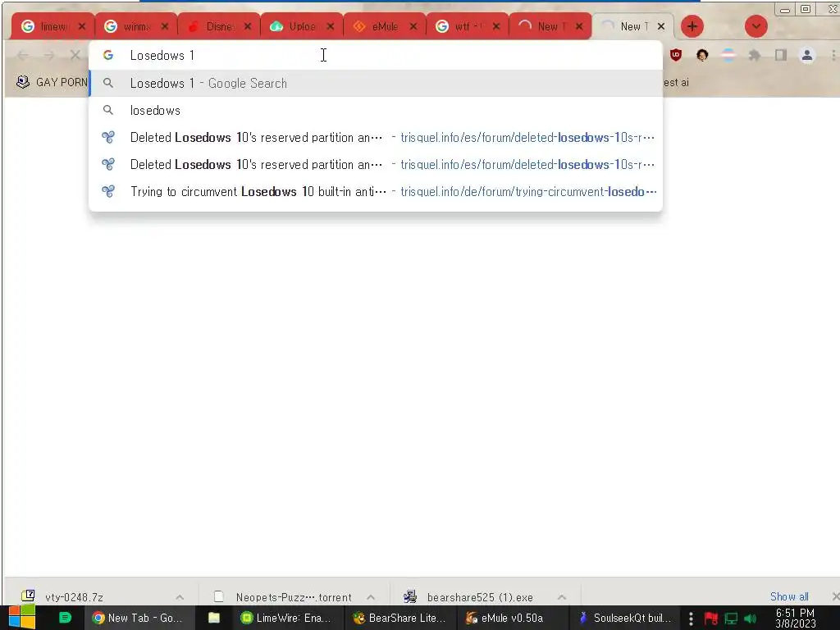Viewport: 840px width, 630px height.
Task: Open the Neopets-Puzz torrent download
Action: (x=293, y=597)
